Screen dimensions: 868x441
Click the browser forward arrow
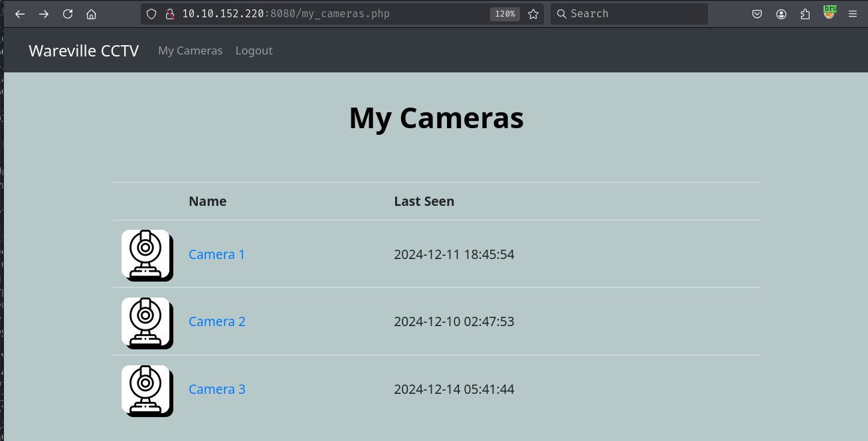(x=44, y=14)
